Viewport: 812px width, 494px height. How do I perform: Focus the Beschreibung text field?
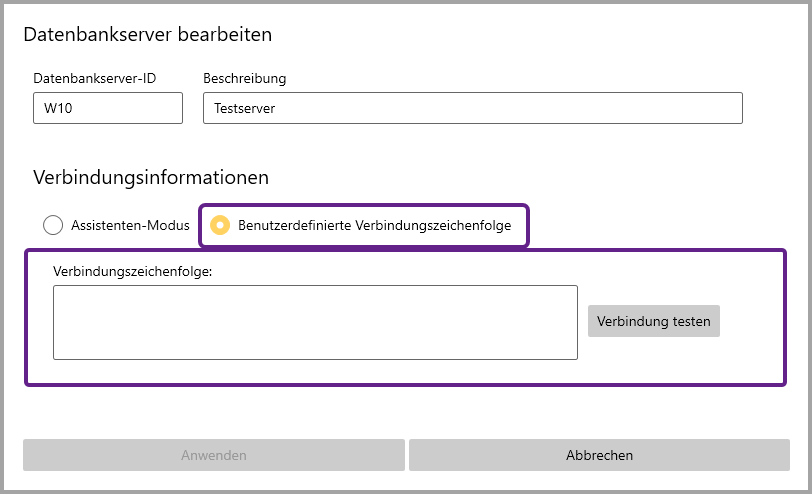tap(472, 108)
